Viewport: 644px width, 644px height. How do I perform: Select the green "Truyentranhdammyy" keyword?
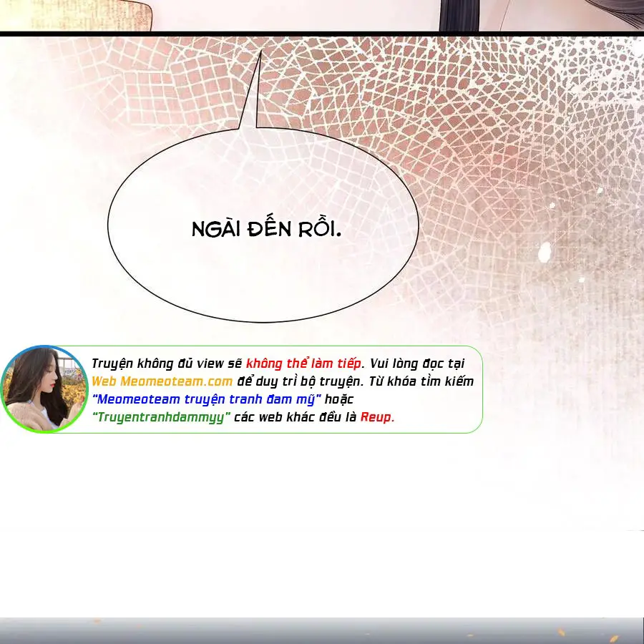[x=161, y=417]
